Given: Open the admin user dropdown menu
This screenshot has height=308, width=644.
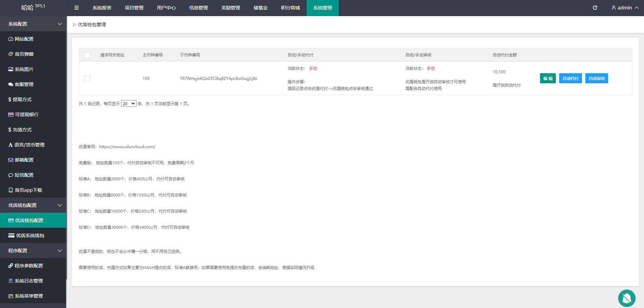Looking at the screenshot, I should 625,8.
